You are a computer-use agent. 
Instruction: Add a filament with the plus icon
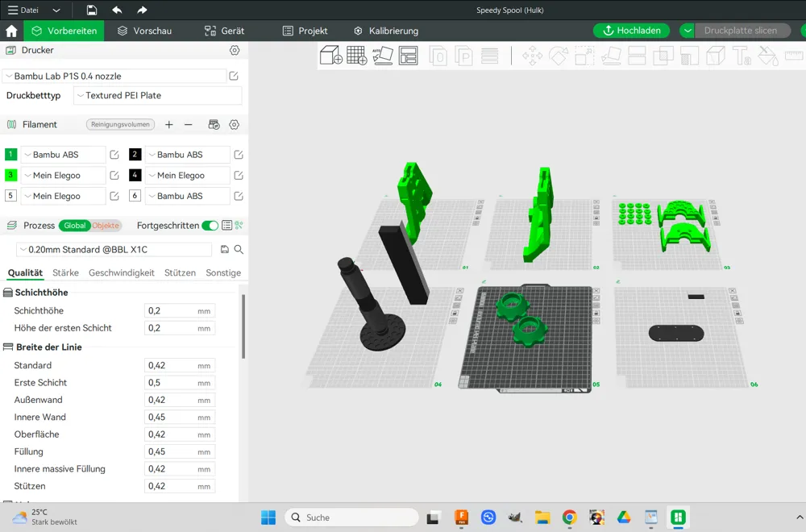pyautogui.click(x=169, y=125)
